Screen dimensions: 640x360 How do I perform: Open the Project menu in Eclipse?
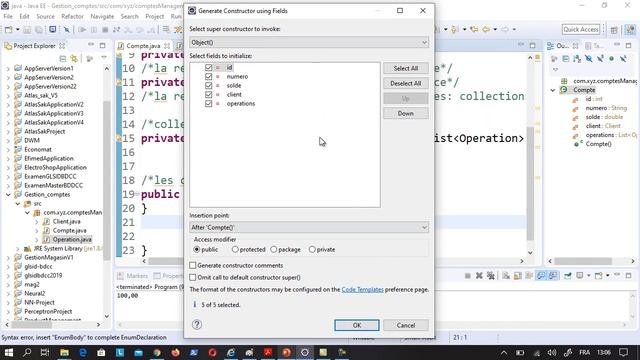click(x=155, y=16)
